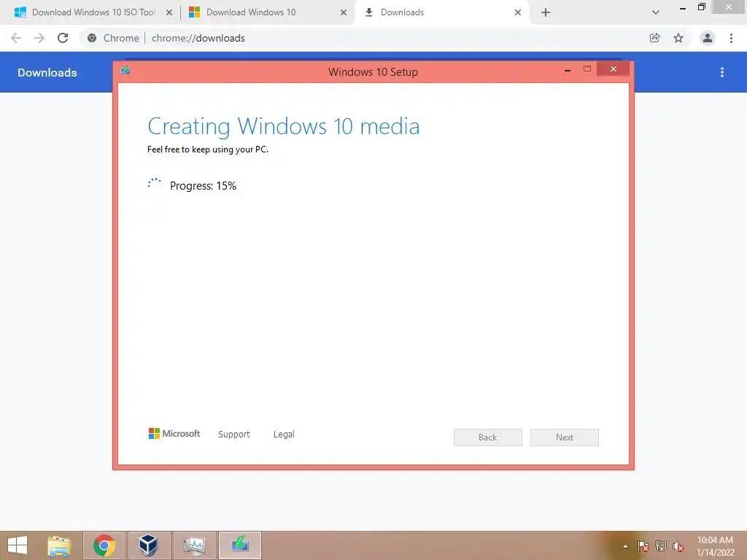The image size is (747, 560).
Task: Open the Legal link
Action: coord(284,435)
